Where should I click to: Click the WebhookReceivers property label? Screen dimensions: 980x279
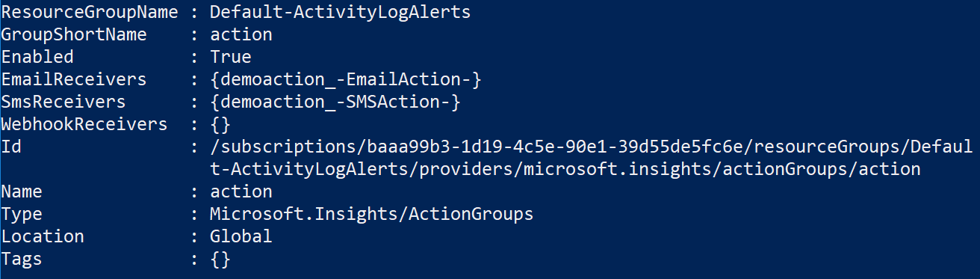click(84, 124)
